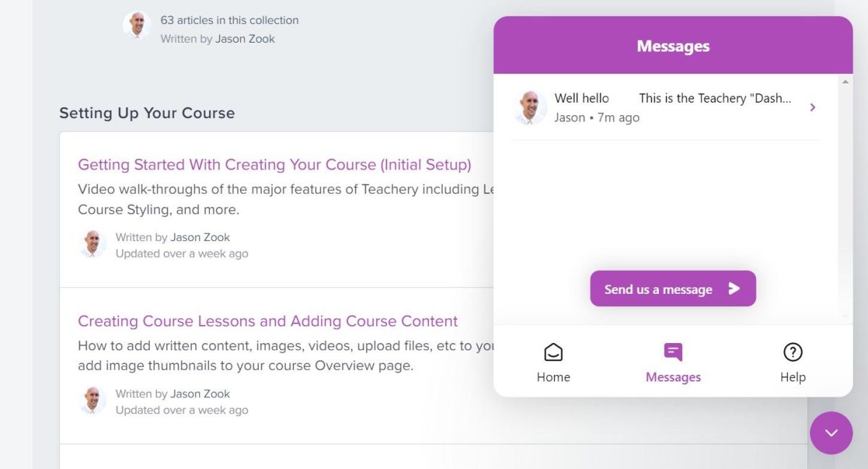Click Written by Jason Zook collection author text
This screenshot has height=469, width=868.
218,38
